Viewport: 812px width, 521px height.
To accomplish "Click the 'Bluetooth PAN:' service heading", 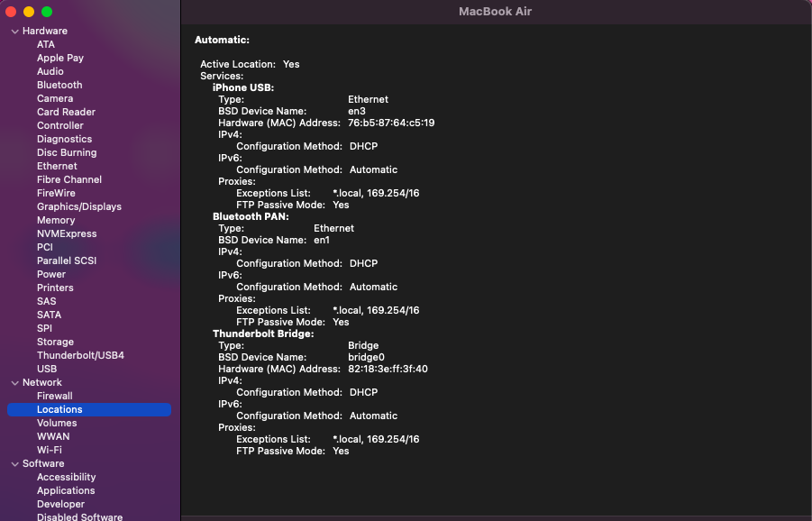I will (x=251, y=216).
